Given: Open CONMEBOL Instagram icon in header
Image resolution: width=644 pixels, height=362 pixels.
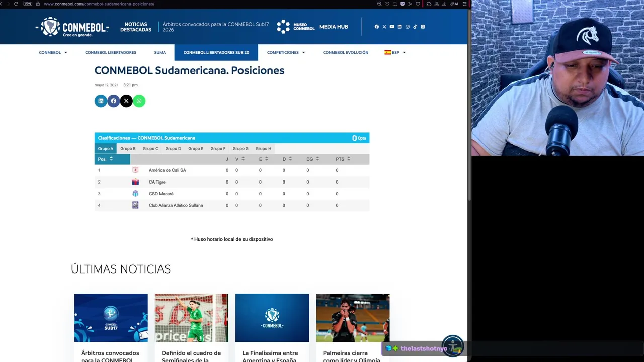Looking at the screenshot, I should coord(408,27).
